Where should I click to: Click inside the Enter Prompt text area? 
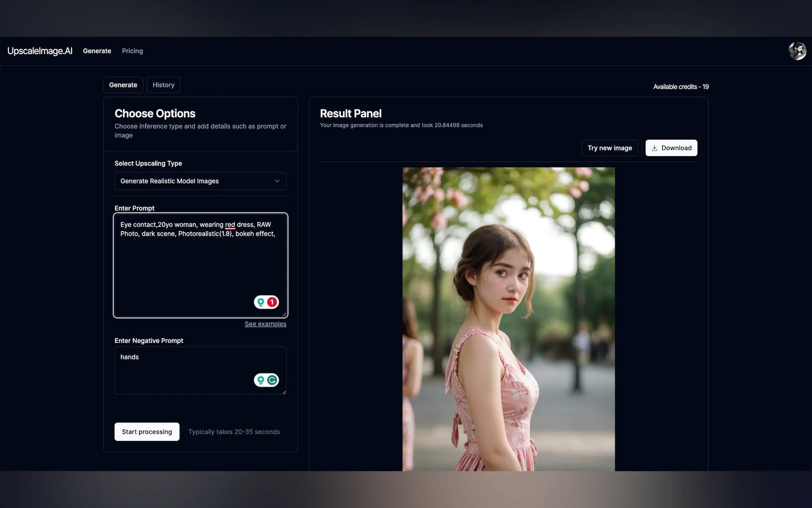[200, 266]
